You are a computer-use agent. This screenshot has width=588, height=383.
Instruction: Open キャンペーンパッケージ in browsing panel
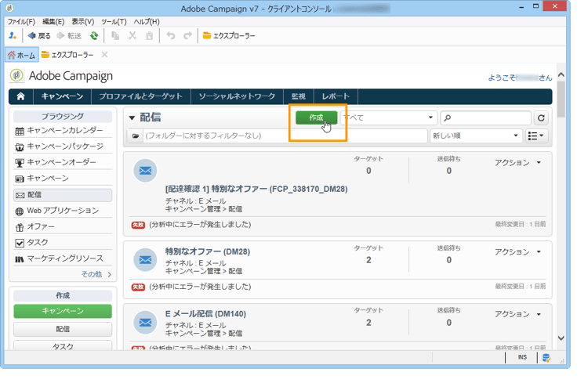click(x=63, y=146)
